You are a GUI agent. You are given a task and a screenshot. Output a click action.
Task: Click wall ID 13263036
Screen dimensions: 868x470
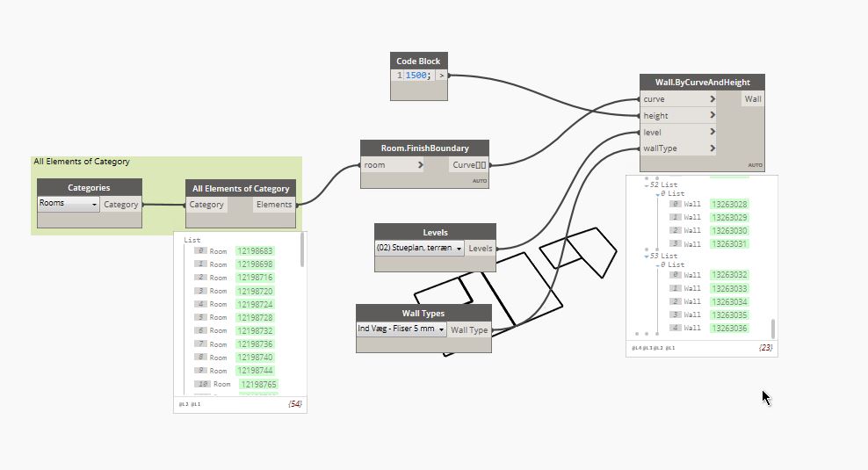pyautogui.click(x=729, y=329)
